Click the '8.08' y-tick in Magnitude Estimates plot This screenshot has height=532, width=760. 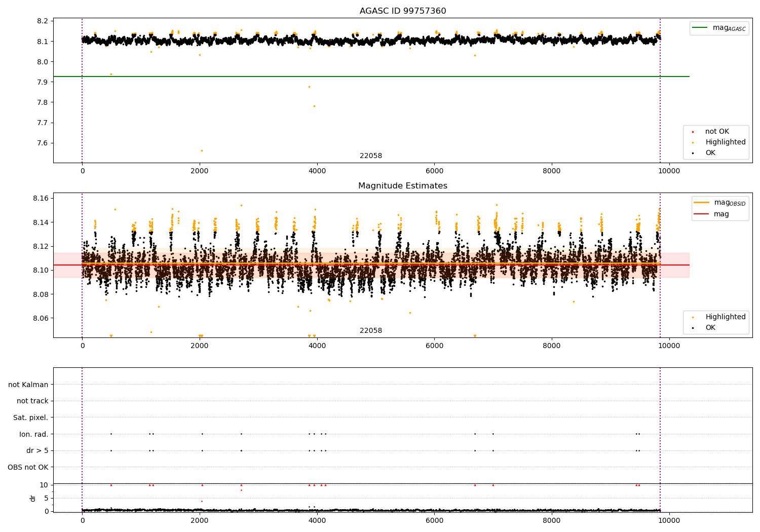click(x=41, y=294)
